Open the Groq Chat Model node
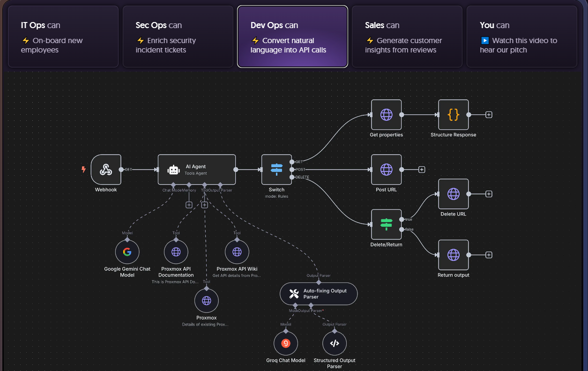The height and width of the screenshot is (371, 588). 285,343
